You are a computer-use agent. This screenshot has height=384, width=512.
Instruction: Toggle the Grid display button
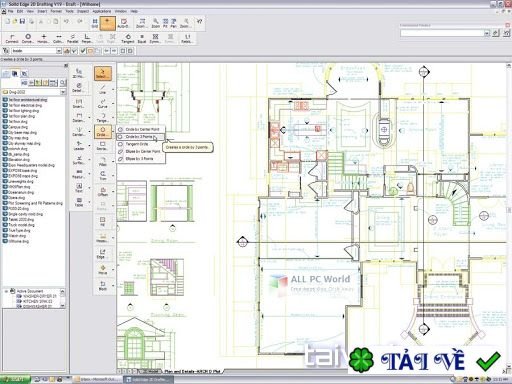(x=95, y=23)
